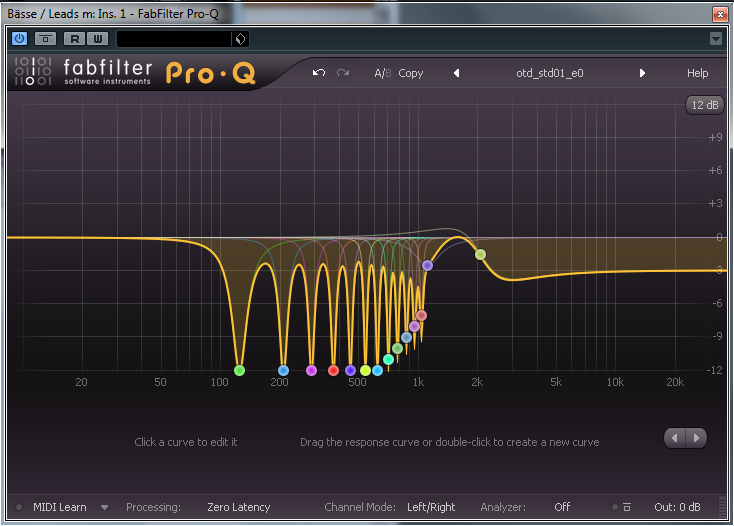The height and width of the screenshot is (526, 734).
Task: Click the button right of the power icon
Action: (45, 39)
